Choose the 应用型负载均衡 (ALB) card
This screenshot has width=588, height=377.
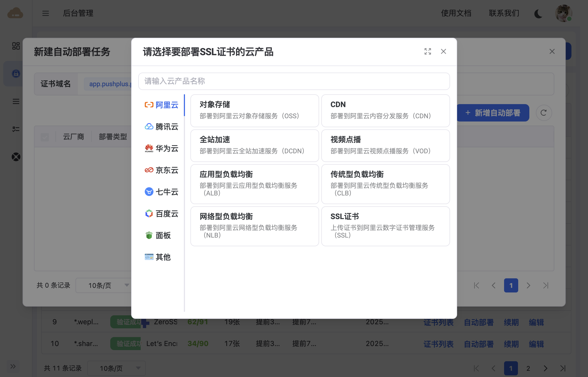pyautogui.click(x=254, y=184)
